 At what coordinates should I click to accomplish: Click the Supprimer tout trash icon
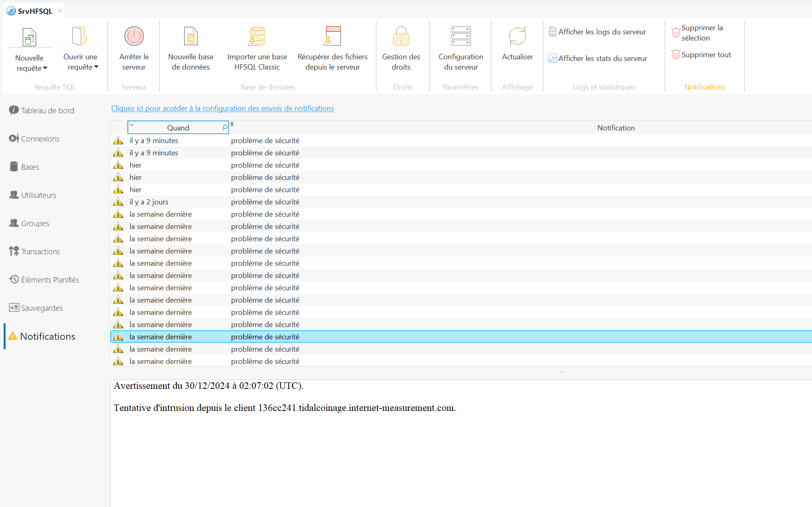click(x=675, y=54)
